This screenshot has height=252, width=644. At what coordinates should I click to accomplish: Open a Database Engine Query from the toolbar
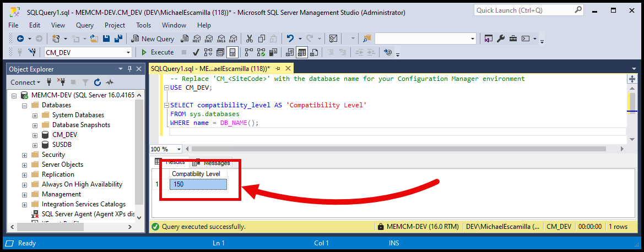point(185,39)
